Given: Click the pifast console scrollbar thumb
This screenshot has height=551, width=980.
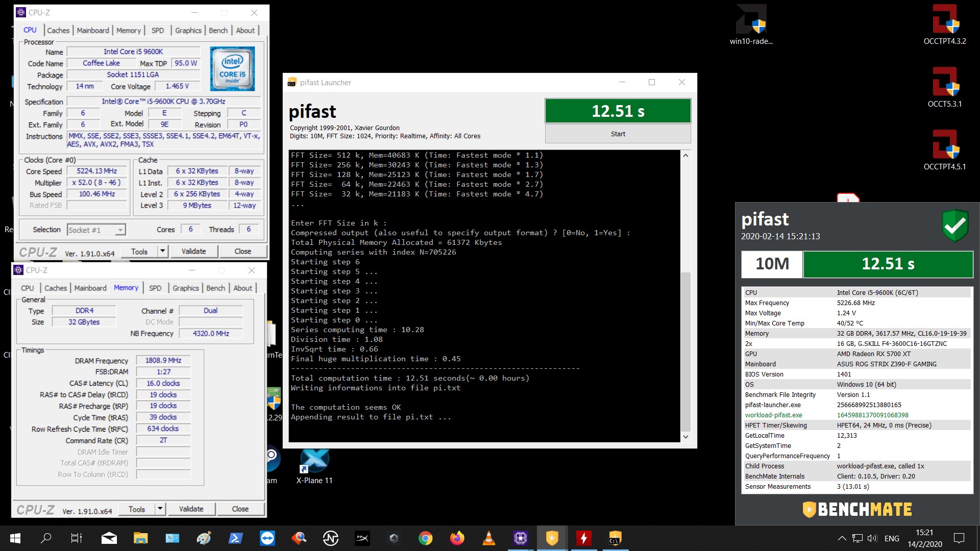Looking at the screenshot, I should (685, 351).
